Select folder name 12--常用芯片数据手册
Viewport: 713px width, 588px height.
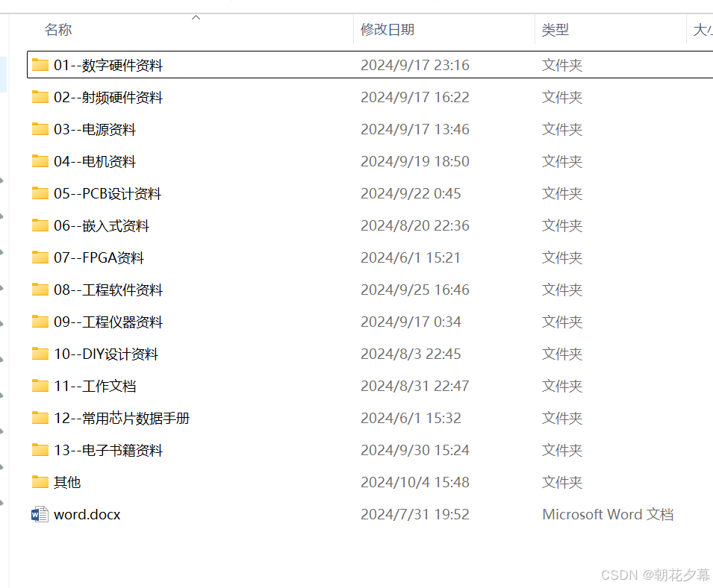[x=122, y=418]
